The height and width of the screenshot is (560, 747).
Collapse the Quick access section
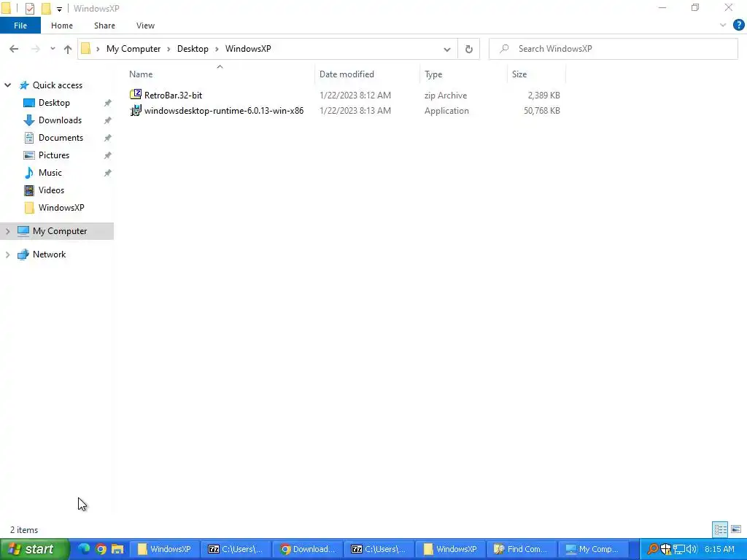point(7,85)
